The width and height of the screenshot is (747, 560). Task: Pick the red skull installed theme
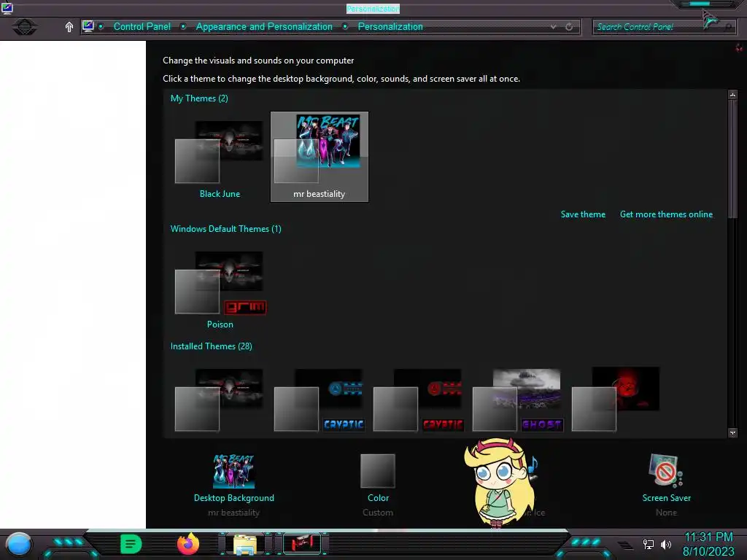click(x=616, y=399)
